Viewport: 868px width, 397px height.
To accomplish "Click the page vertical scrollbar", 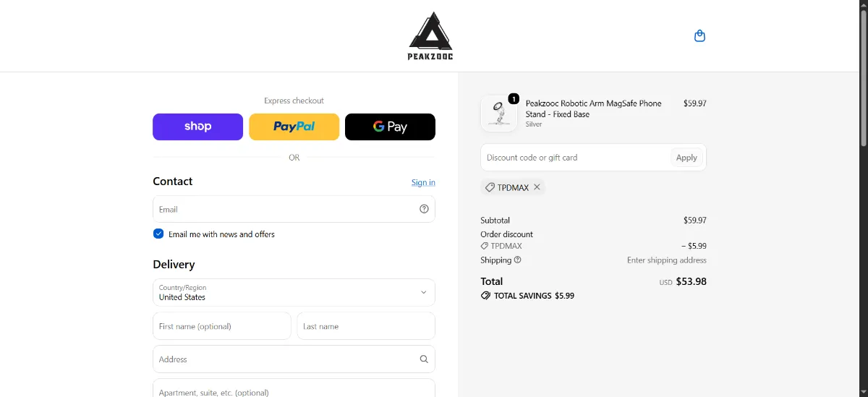I will point(862,198).
